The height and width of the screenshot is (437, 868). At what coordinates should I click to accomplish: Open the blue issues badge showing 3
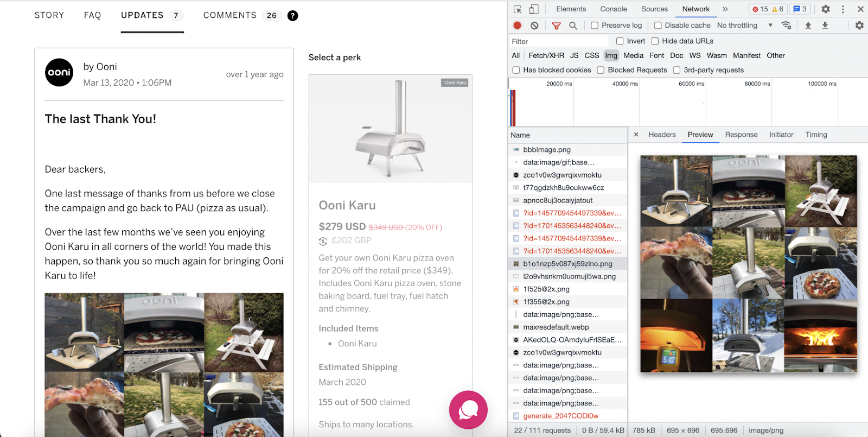coord(800,9)
